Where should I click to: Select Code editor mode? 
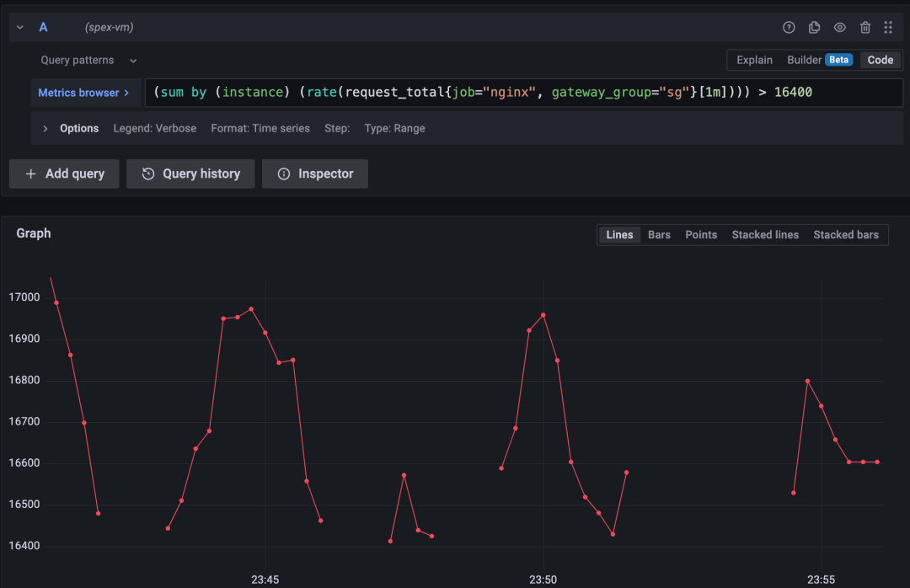pyautogui.click(x=880, y=60)
